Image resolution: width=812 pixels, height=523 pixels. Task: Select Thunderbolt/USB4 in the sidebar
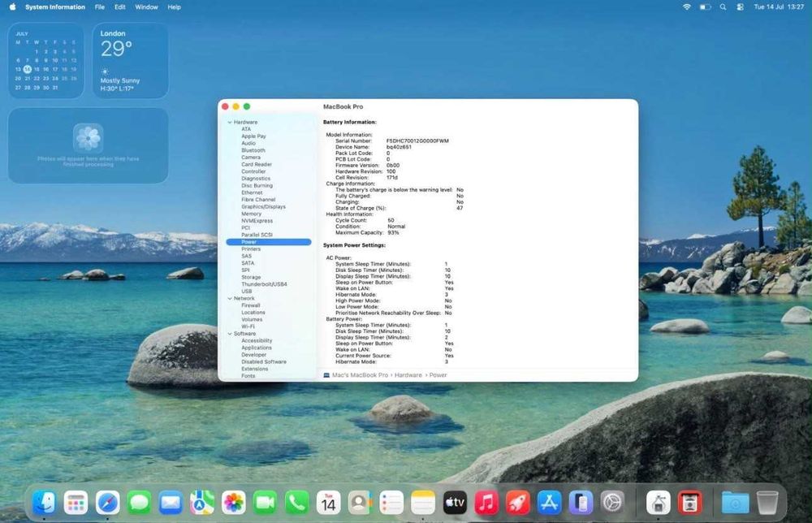[x=264, y=284]
